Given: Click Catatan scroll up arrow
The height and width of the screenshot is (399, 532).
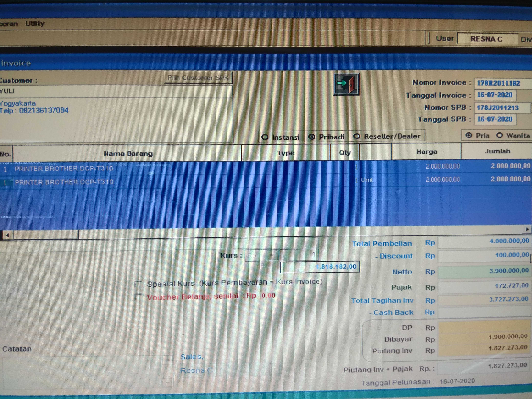Looking at the screenshot, I should point(168,360).
